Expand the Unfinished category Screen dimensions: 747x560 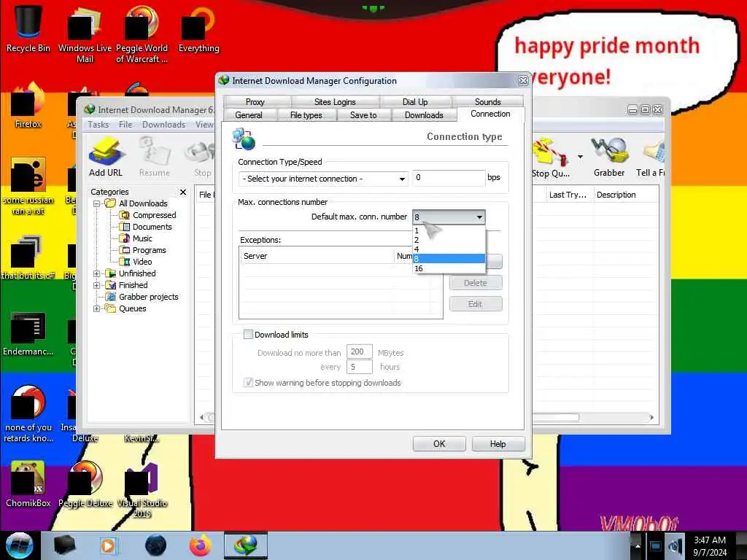tap(97, 273)
